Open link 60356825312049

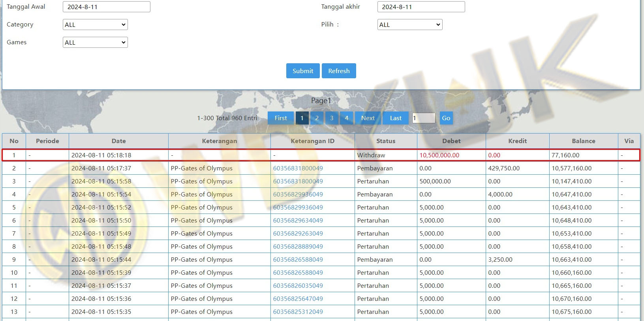298,312
